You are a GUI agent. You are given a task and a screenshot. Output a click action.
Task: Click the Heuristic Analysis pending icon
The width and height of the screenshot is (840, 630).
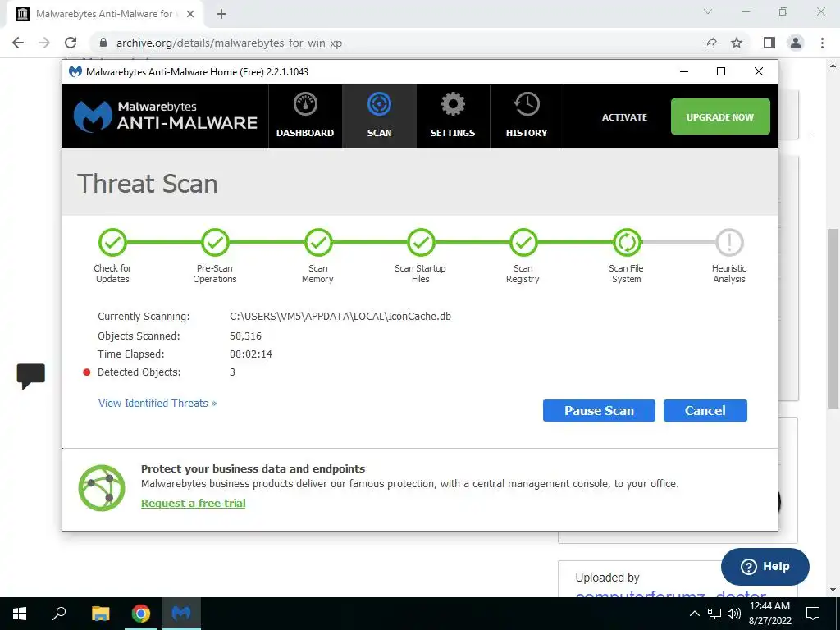click(x=729, y=243)
